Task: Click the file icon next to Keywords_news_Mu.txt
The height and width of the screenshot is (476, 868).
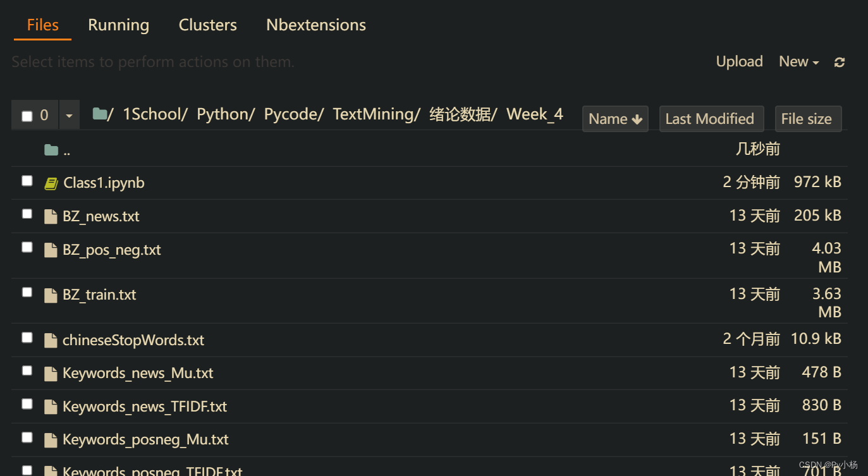Action: pos(51,372)
